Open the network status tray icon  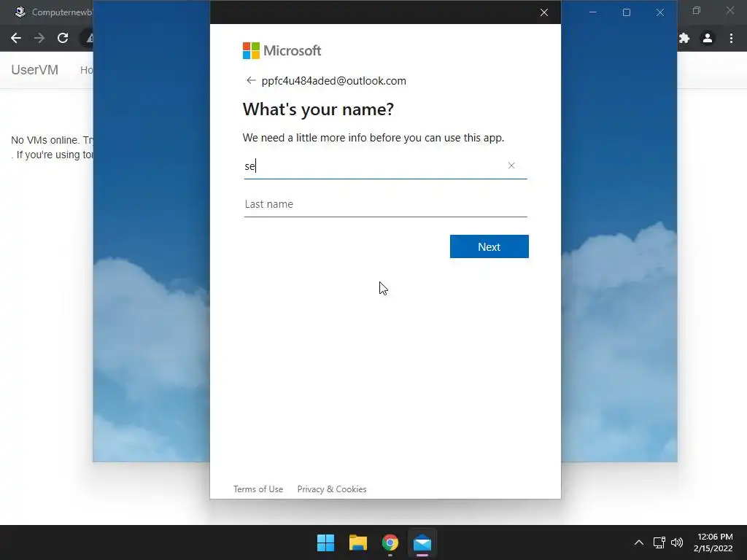click(659, 542)
